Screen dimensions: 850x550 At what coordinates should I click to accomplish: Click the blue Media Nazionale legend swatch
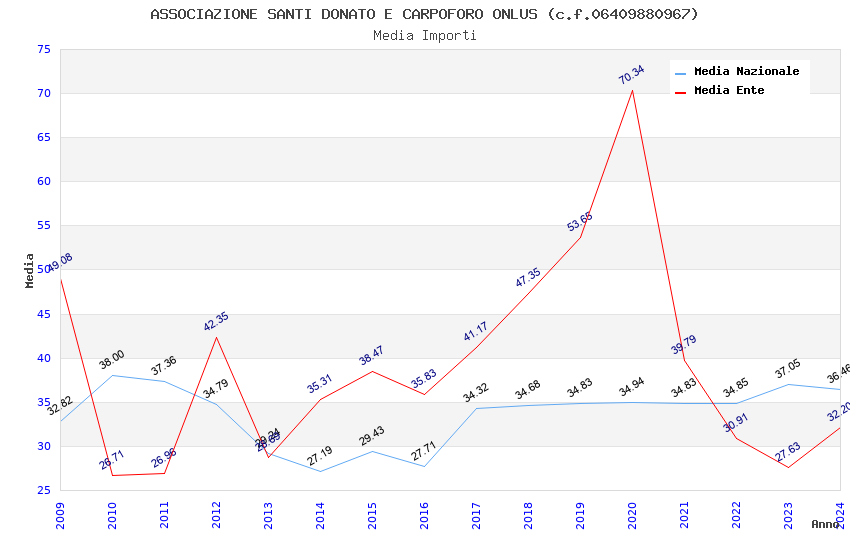pos(680,73)
